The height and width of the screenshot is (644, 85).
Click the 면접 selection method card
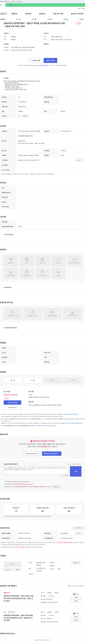pos(33,380)
